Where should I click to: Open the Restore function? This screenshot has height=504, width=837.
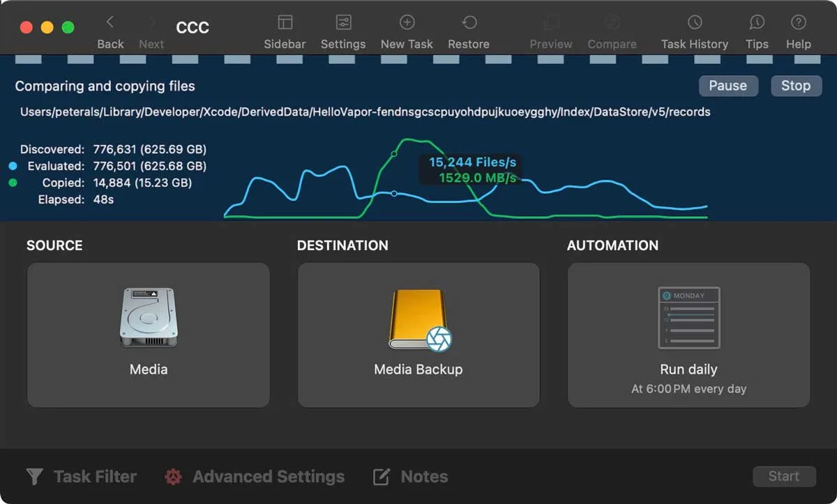pos(469,32)
